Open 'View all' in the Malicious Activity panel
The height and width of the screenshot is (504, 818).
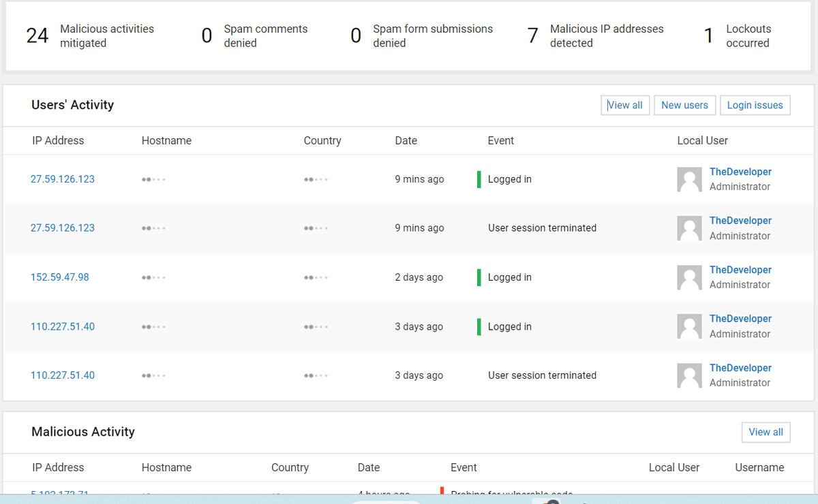[766, 432]
